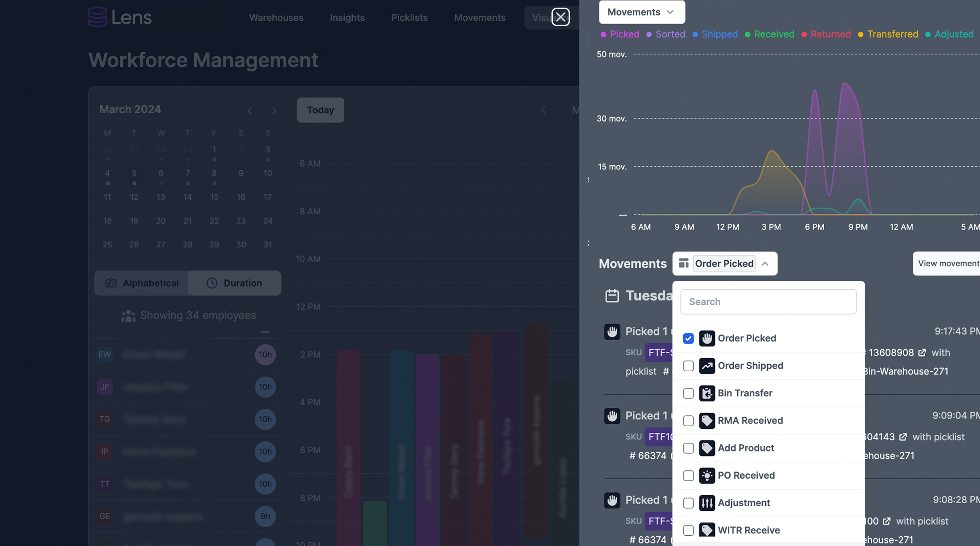Screen dimensions: 980x546
Task: Click the Adjustment sliders icon
Action: point(707,503)
